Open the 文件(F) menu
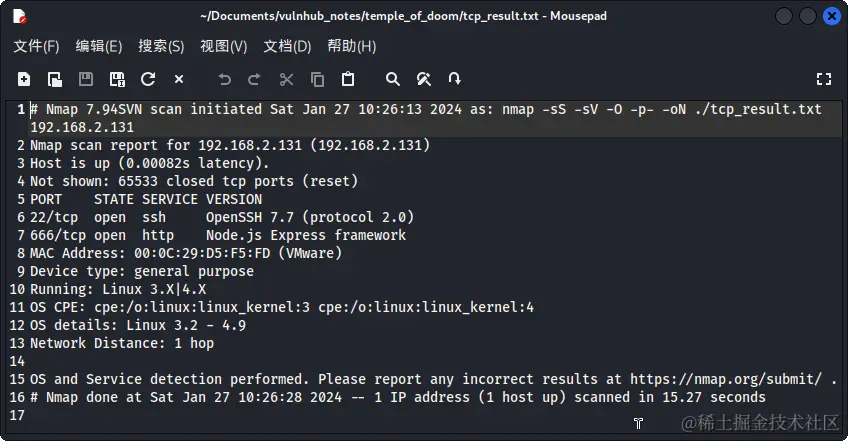 tap(36, 46)
